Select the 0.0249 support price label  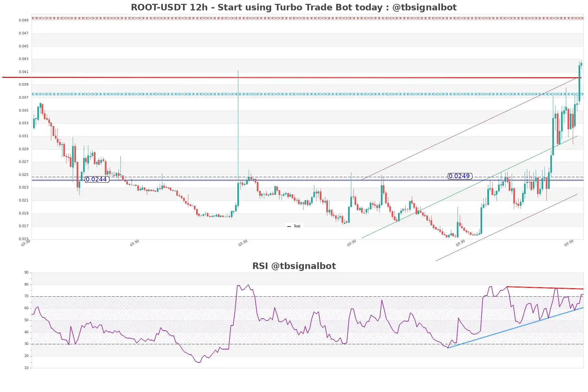click(x=459, y=176)
